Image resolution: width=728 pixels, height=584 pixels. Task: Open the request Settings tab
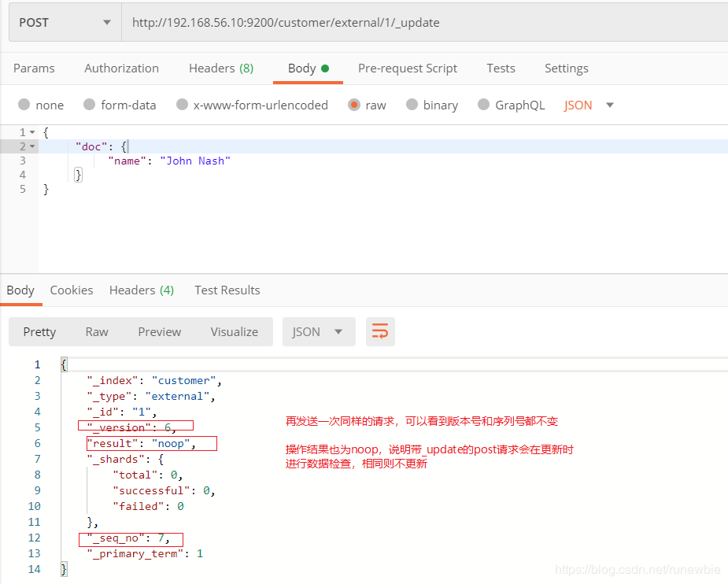pos(567,68)
